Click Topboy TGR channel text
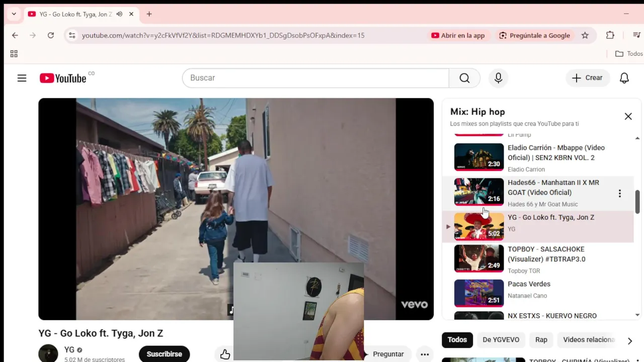644x362 pixels. pyautogui.click(x=524, y=270)
